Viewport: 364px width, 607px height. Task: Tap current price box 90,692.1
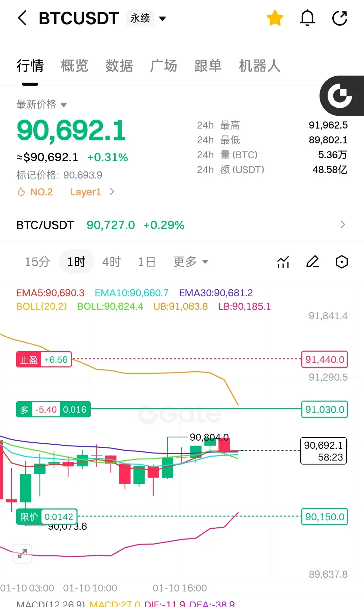[x=324, y=451]
